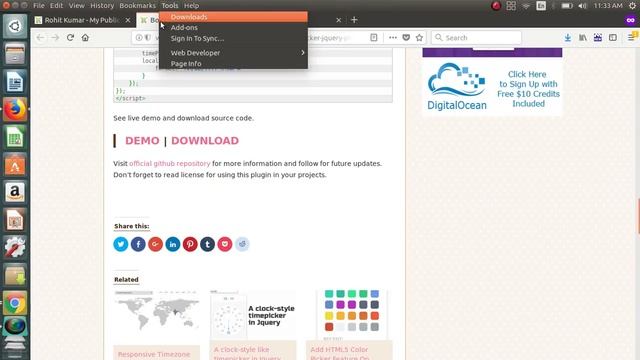Open Ubuntu dash search in launcher
Image resolution: width=640 pixels, height=360 pixels.
tap(15, 26)
